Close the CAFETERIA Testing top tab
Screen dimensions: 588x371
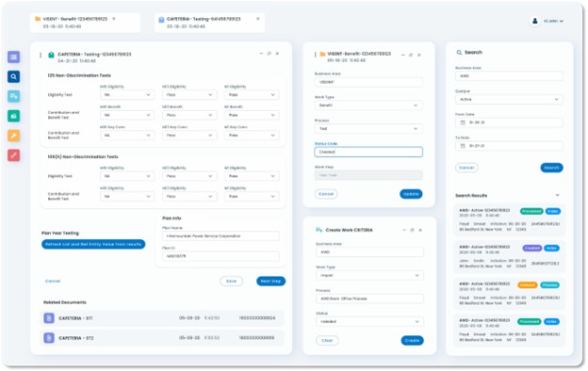click(x=258, y=19)
